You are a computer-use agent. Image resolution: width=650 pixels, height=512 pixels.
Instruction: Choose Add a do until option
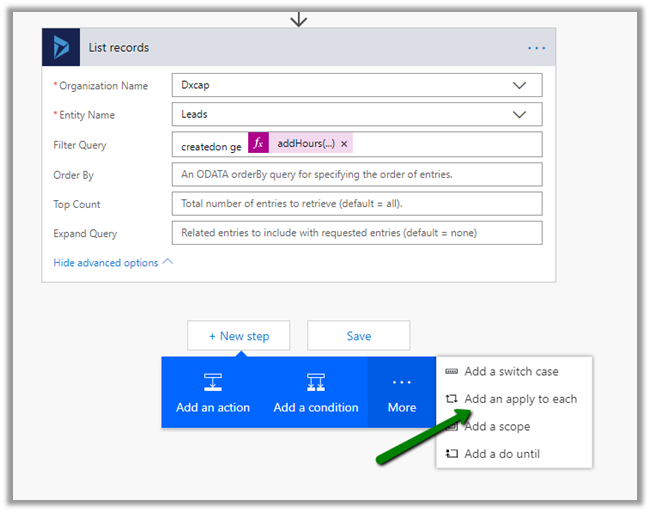pyautogui.click(x=502, y=454)
